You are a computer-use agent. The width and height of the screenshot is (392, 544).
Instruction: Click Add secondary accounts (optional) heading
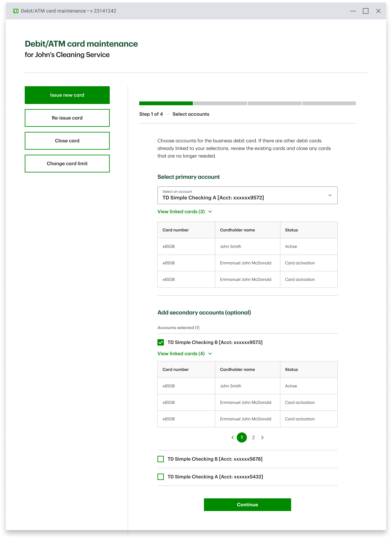point(204,313)
